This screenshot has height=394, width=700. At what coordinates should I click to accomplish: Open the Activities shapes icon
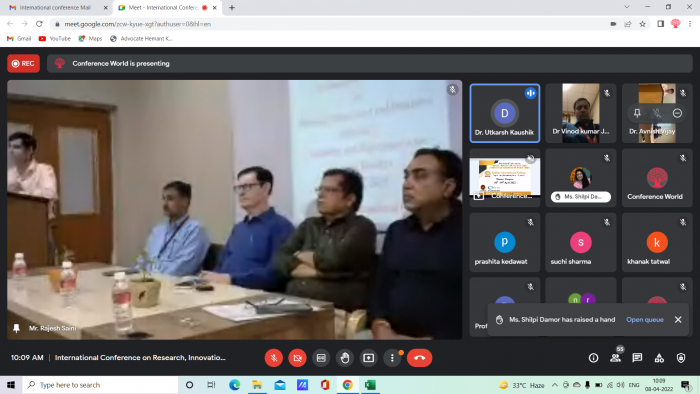[659, 358]
